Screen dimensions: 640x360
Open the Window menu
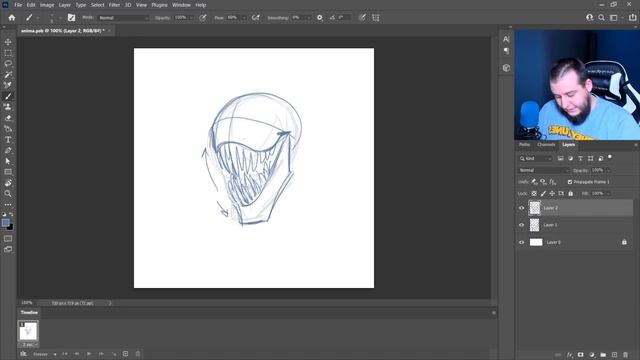point(181,5)
